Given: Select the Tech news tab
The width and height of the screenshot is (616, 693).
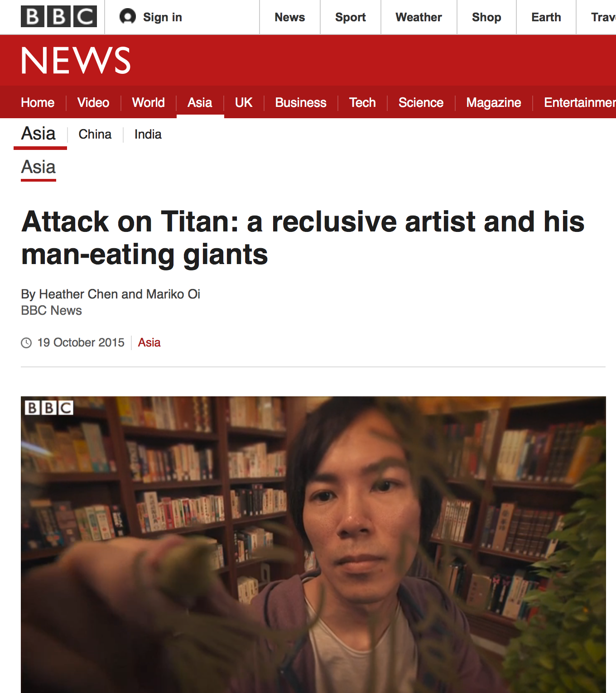Looking at the screenshot, I should pos(362,102).
